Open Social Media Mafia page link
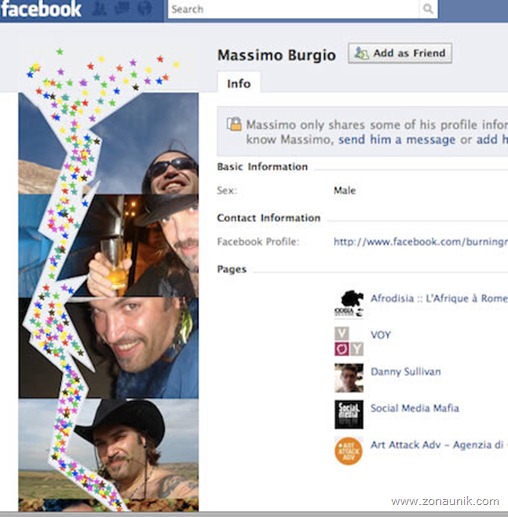The image size is (508, 517). (x=415, y=408)
